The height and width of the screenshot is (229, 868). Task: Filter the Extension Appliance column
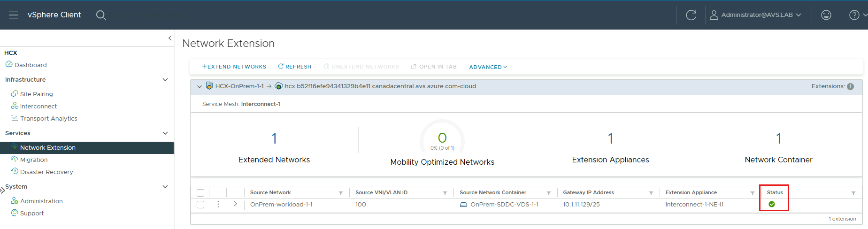pos(753,193)
